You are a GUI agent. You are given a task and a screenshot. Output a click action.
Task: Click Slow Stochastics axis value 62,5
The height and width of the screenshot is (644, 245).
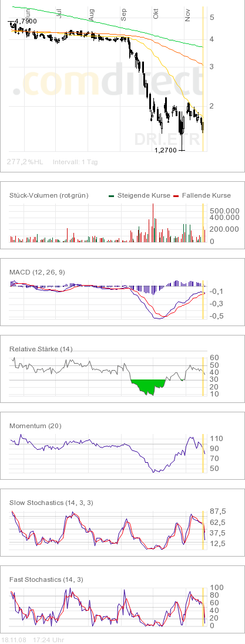218,523
